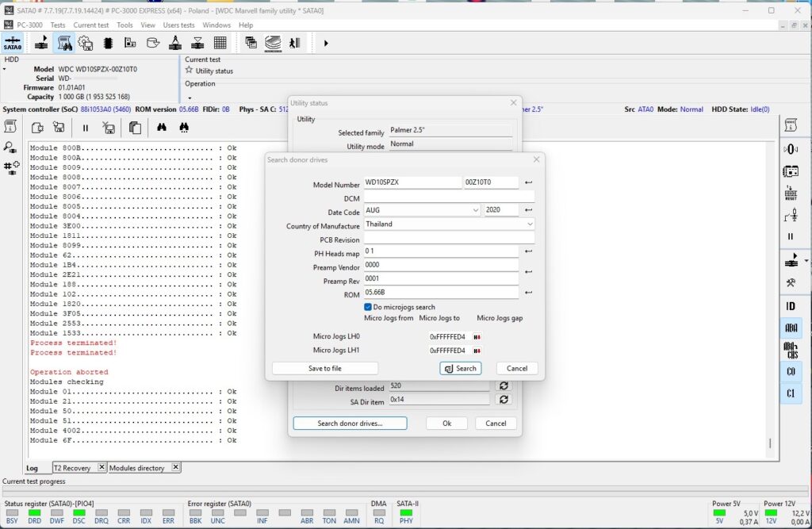The height and width of the screenshot is (529, 812).
Task: Click the DCM input field
Action: (449, 198)
